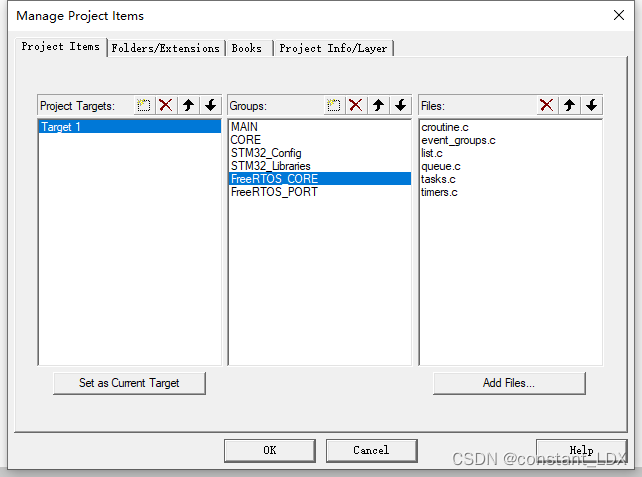Close the Manage Project Items dialog
Viewport: 642px width, 477px height.
pos(619,16)
